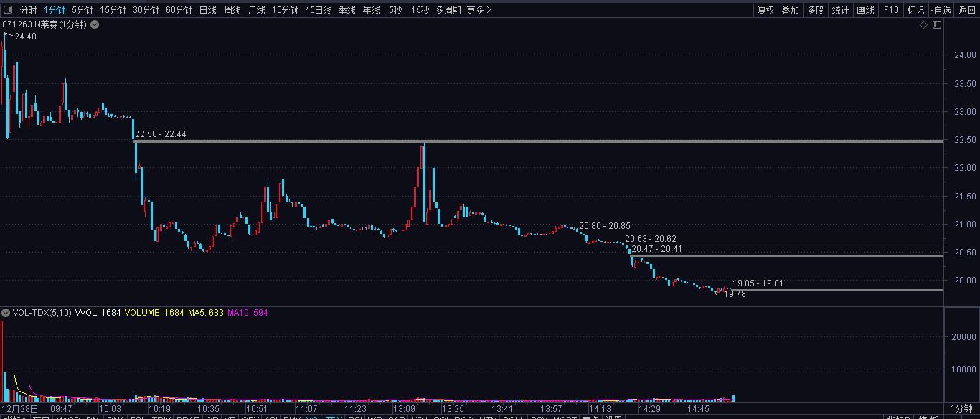Choose the 60分钟 period tab
This screenshot has height=419, width=980.
[179, 10]
